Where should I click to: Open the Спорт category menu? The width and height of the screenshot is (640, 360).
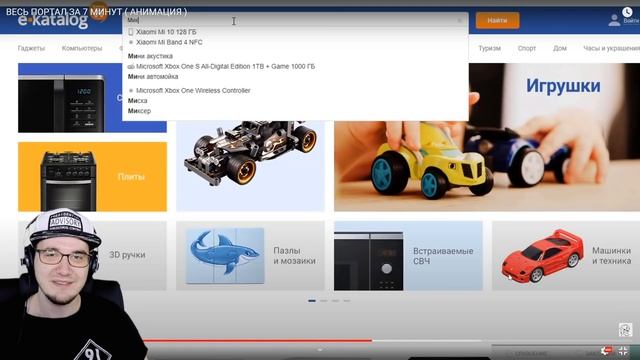tap(527, 48)
